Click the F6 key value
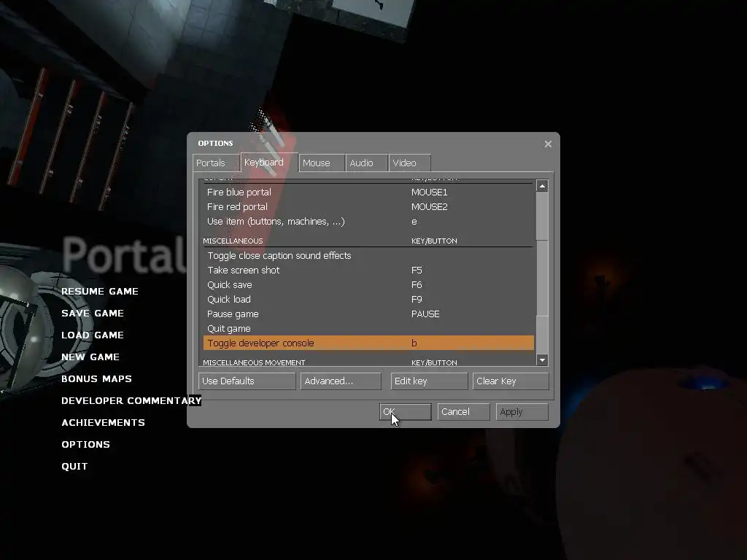The width and height of the screenshot is (747, 560). pos(417,285)
